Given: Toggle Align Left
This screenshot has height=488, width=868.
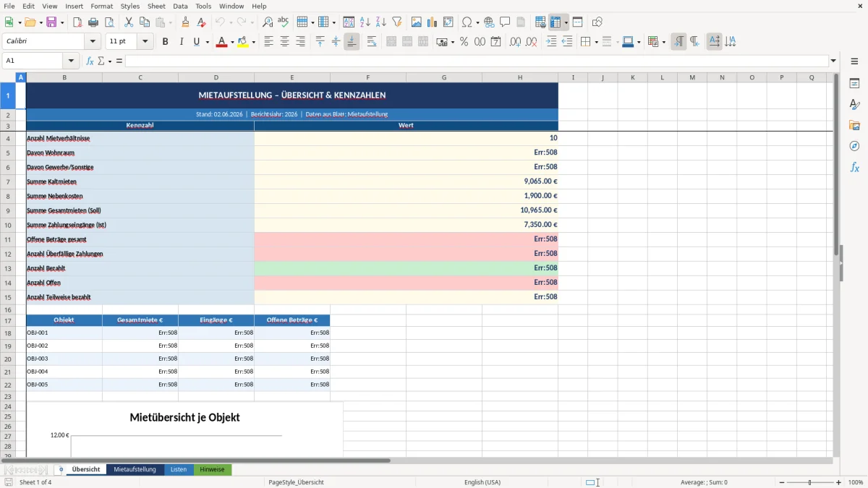Looking at the screenshot, I should pos(269,42).
